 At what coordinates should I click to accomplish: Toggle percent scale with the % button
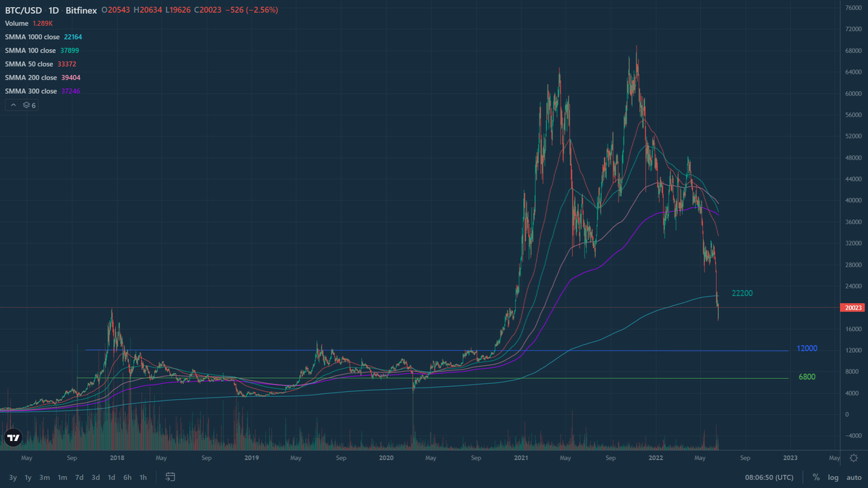(816, 478)
